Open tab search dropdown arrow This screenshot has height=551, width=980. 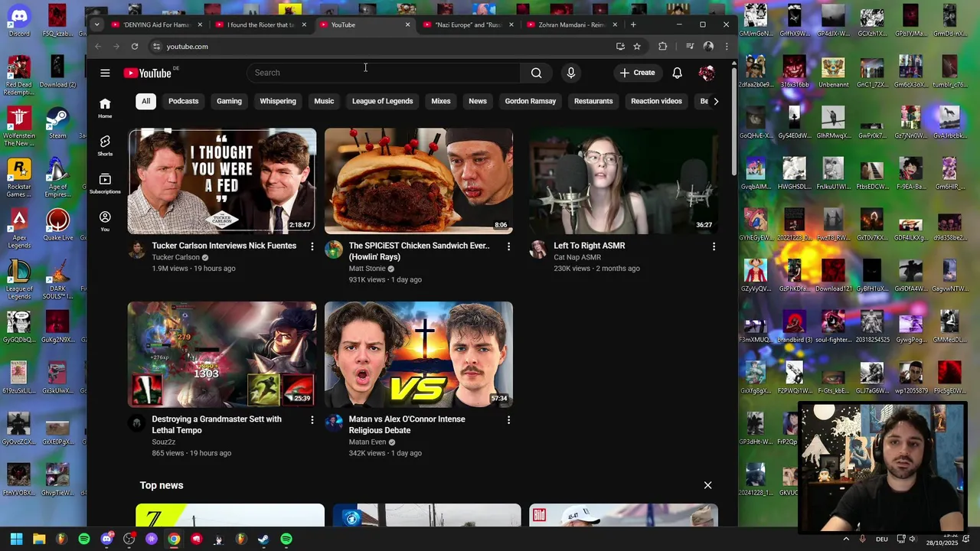[x=96, y=24]
